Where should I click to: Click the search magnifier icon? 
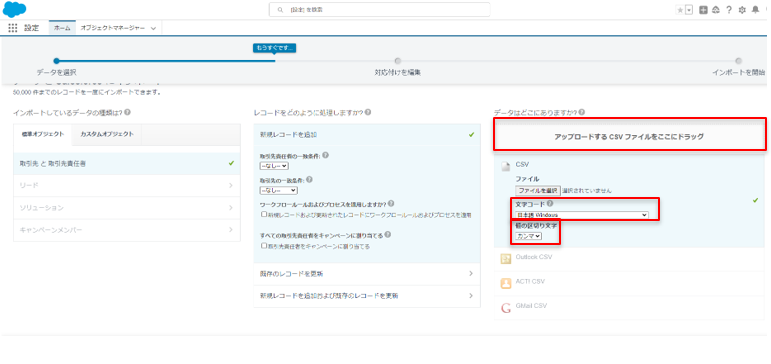tap(280, 10)
